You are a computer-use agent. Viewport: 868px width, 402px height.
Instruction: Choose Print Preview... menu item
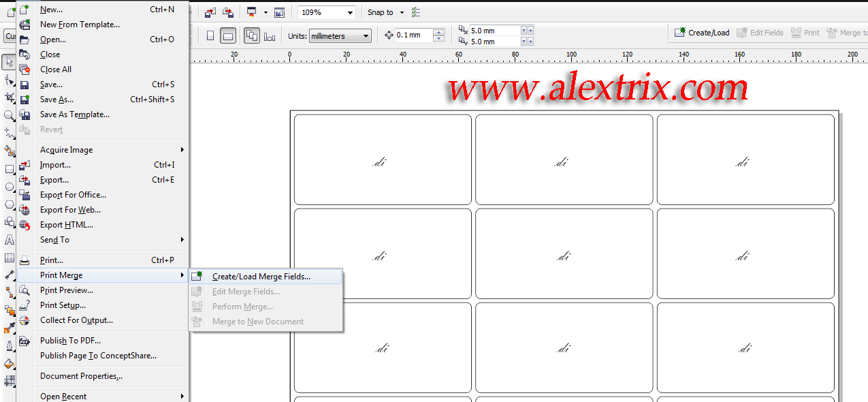(x=103, y=290)
